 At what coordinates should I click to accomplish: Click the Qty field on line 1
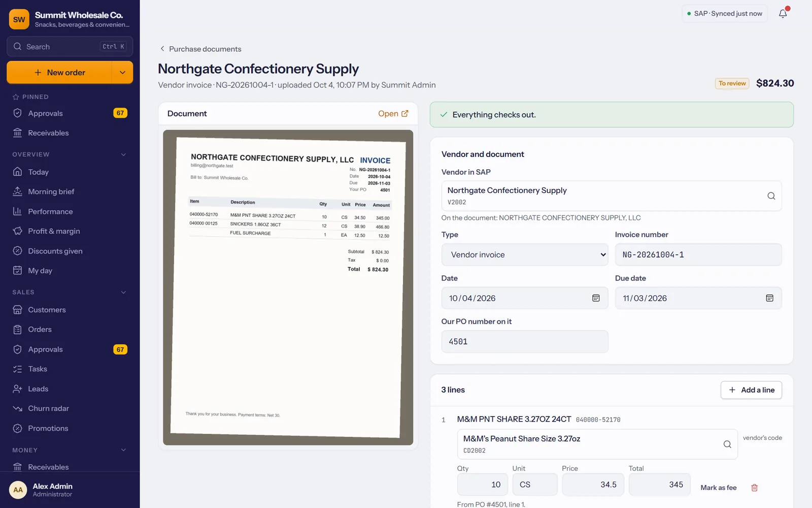pos(482,485)
